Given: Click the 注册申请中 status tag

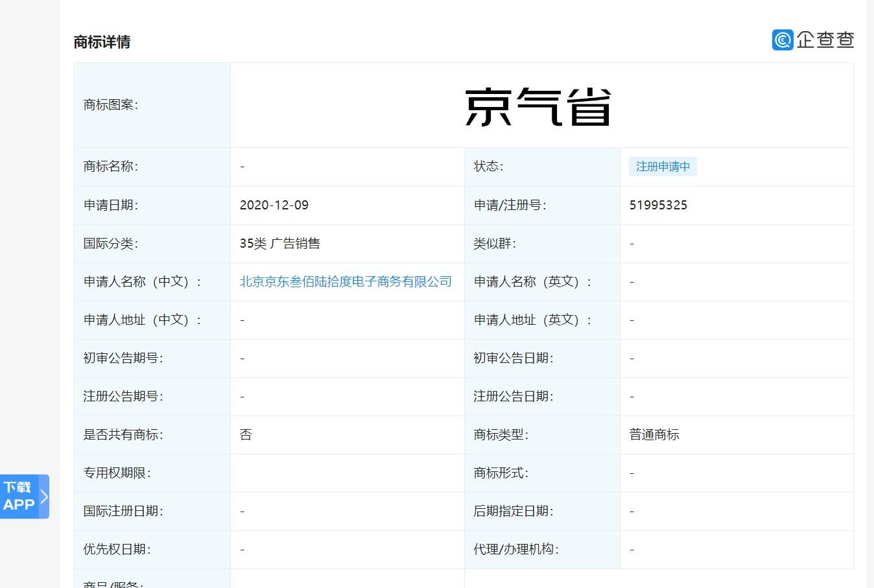Looking at the screenshot, I should 663,167.
